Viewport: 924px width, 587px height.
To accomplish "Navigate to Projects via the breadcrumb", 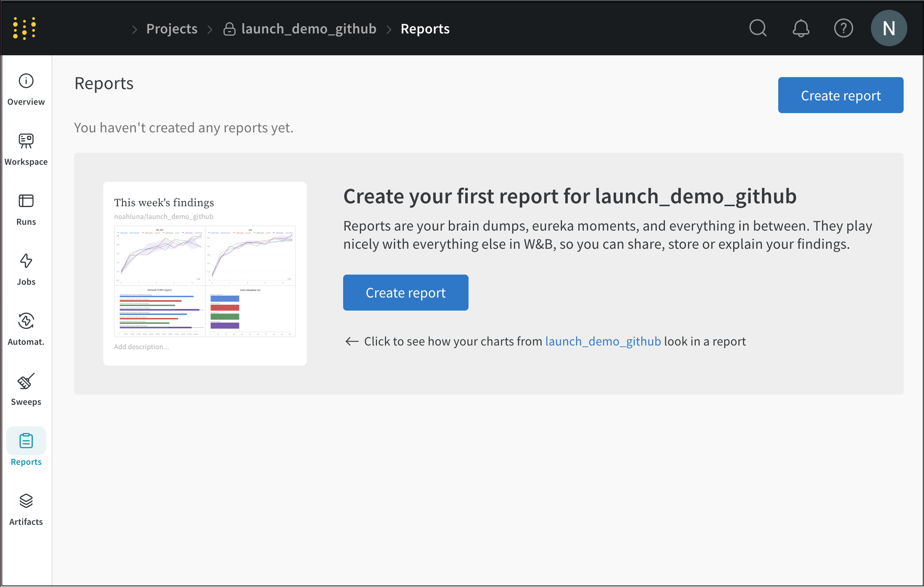I will point(172,29).
